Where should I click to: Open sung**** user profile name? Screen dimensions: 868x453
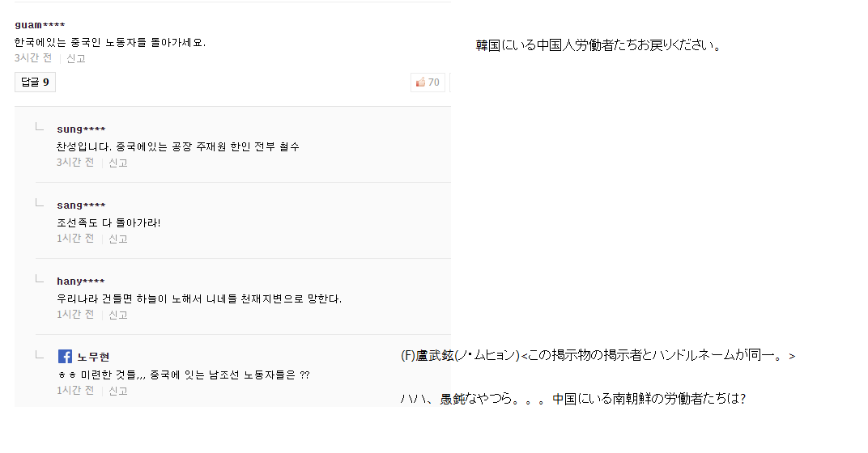click(x=81, y=129)
